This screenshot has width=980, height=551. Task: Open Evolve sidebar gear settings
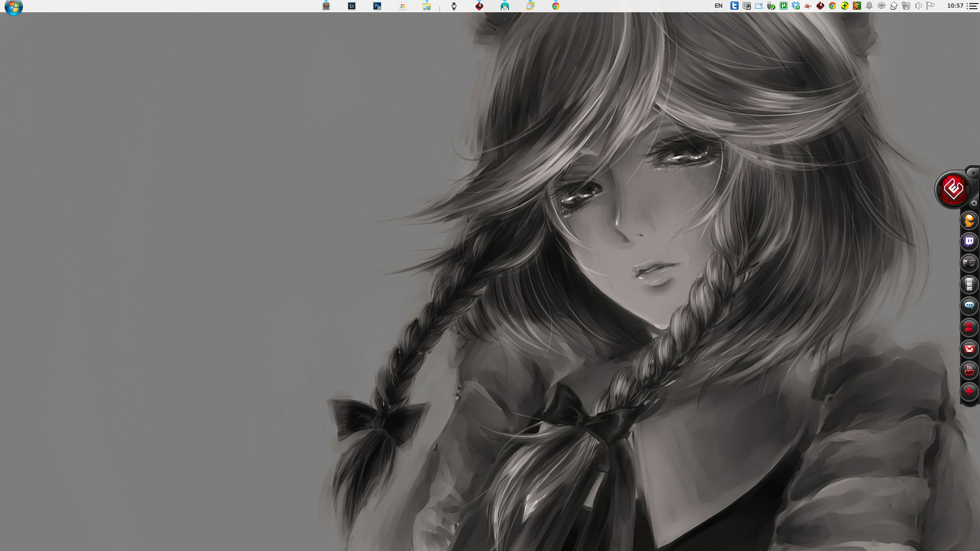tap(974, 203)
